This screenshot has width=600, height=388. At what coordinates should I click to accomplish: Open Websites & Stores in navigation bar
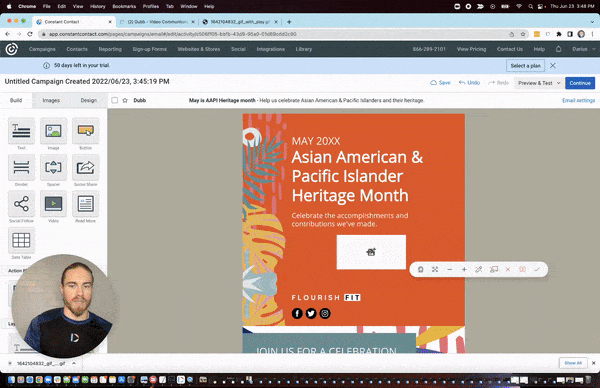click(199, 49)
